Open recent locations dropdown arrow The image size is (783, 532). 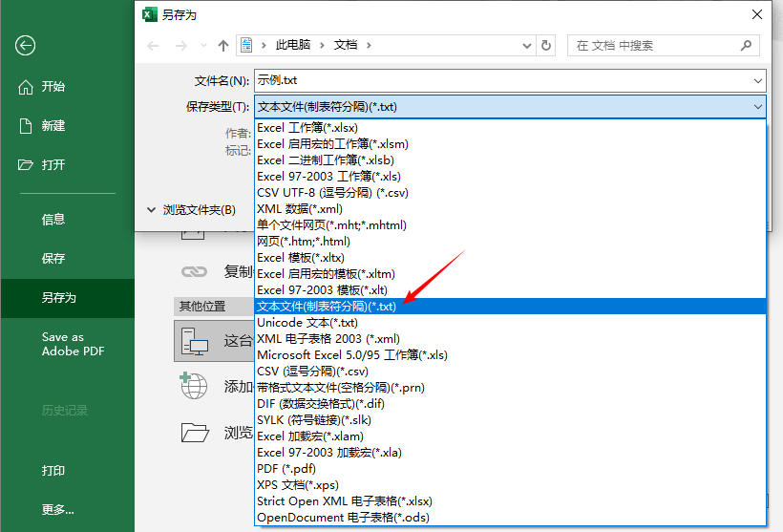pos(203,46)
